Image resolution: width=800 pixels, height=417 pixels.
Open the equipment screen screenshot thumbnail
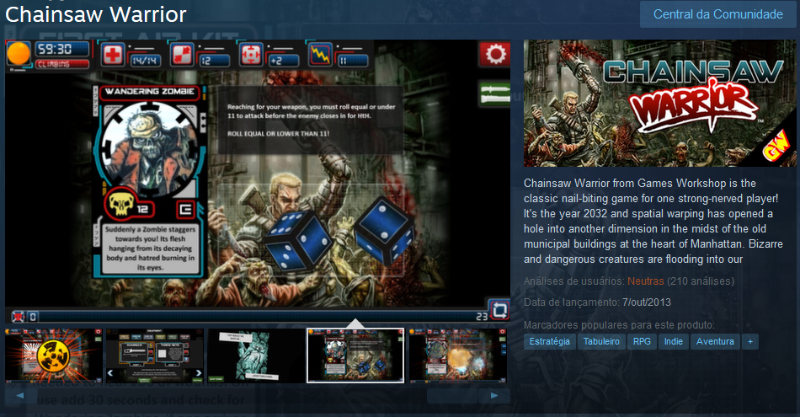coord(155,356)
